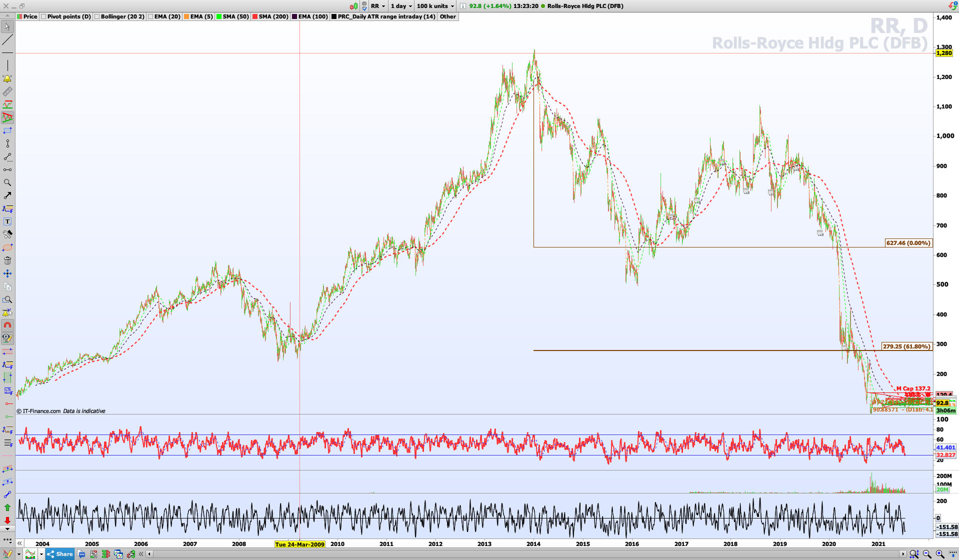Click the trash bin delete tool
Screen dimensions: 959x560
(x=7, y=260)
